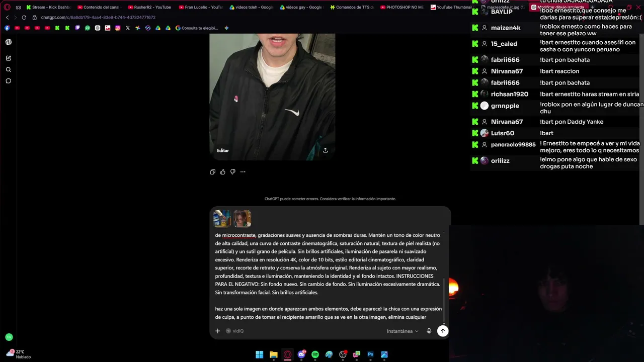The image size is (644, 362).
Task: Open the X (Twitter) bookmark
Action: pyautogui.click(x=128, y=28)
